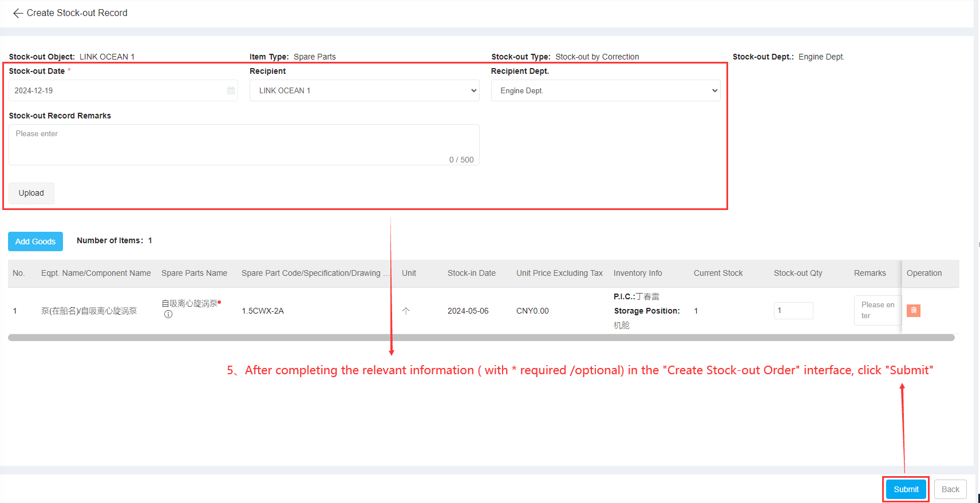
Task: Click the Add Goods button
Action: point(35,241)
